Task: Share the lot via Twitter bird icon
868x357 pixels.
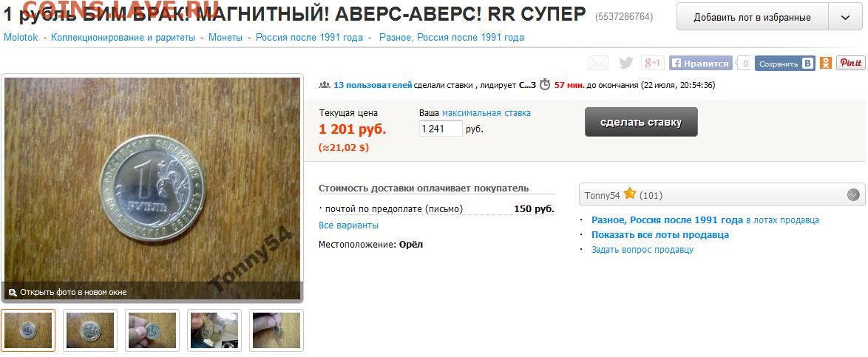Action: point(626,63)
